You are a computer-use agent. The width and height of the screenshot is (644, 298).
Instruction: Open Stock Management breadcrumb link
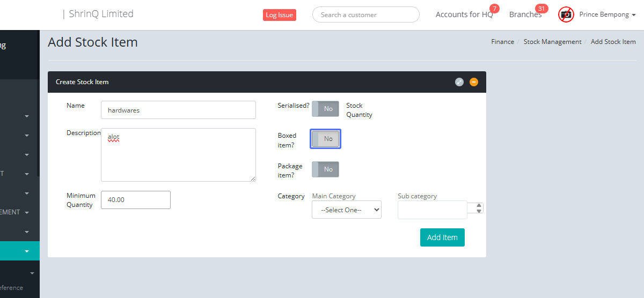point(552,42)
